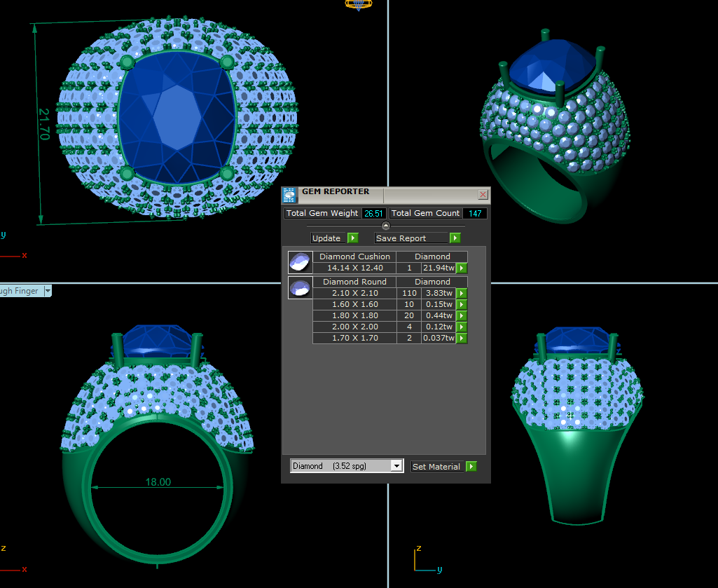
Task: Click green arrow on 21.94tw row
Action: pos(462,268)
